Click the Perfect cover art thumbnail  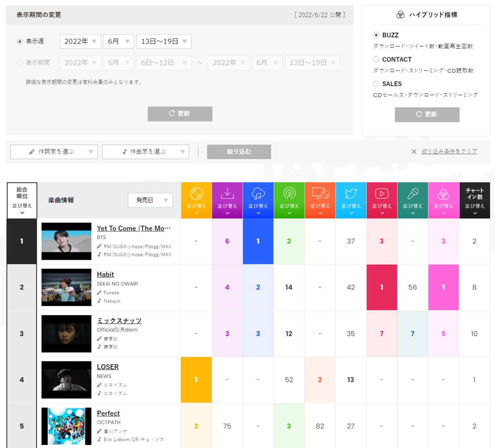66,426
